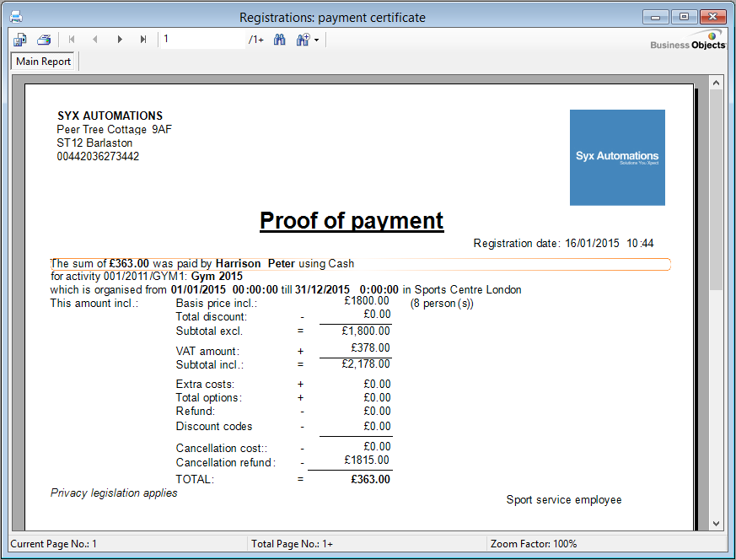
Task: Expand the zoom level dropdown arrow
Action: click(x=316, y=40)
